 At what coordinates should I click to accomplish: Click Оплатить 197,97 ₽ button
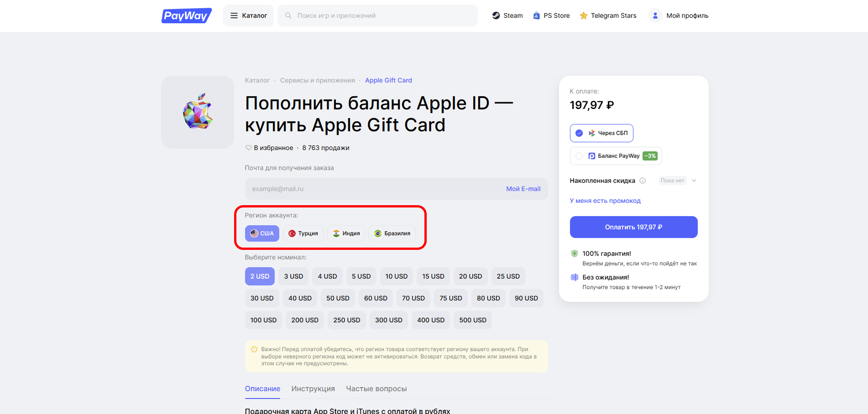point(633,227)
